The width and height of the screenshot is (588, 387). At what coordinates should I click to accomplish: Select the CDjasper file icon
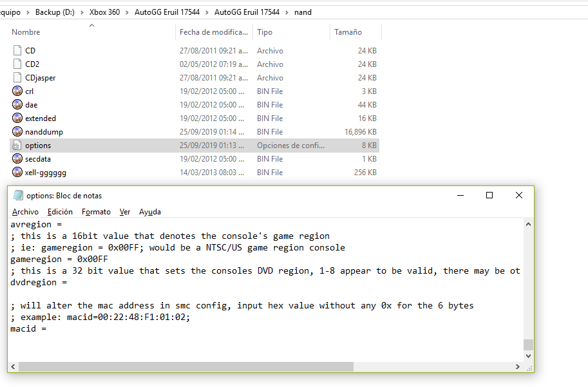click(17, 77)
